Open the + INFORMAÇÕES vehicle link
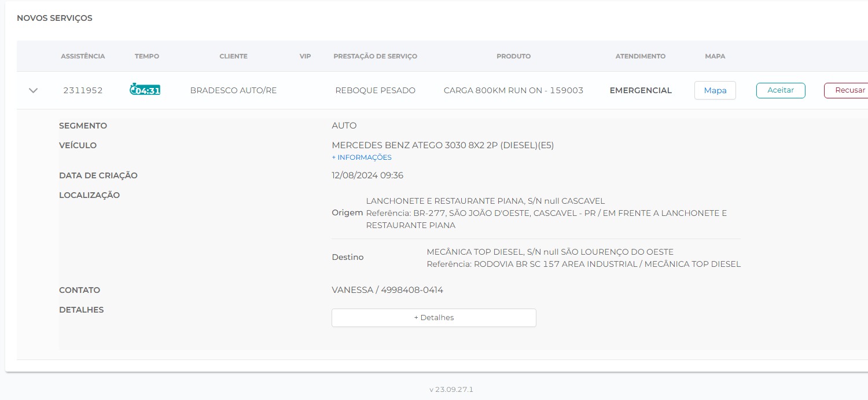Viewport: 868px width, 400px height. pos(362,157)
